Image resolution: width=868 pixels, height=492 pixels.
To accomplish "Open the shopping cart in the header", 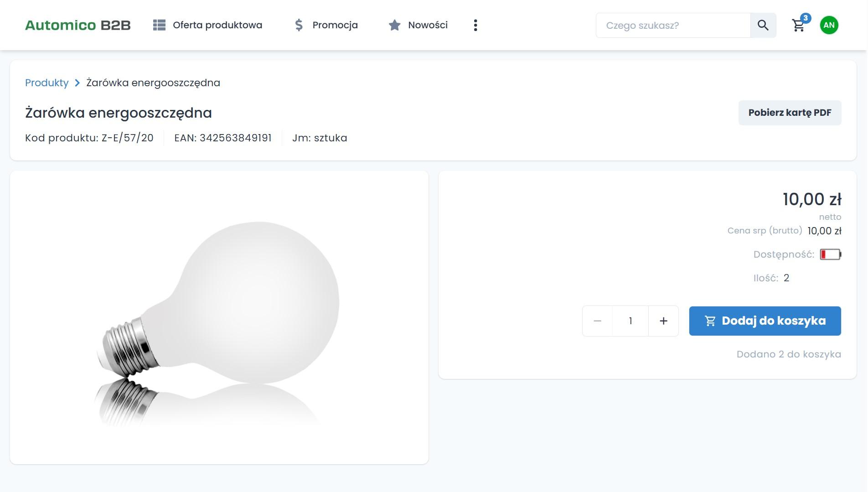I will (x=798, y=25).
